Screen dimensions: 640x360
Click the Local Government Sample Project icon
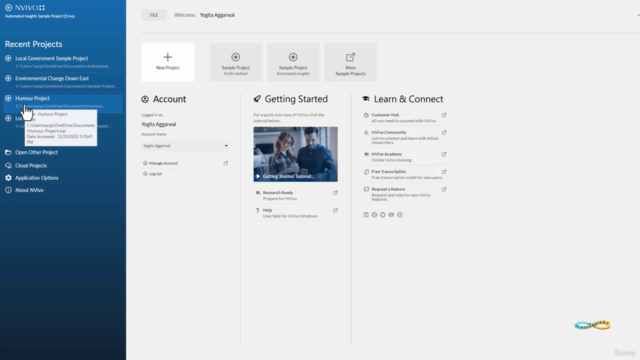[x=8, y=58]
